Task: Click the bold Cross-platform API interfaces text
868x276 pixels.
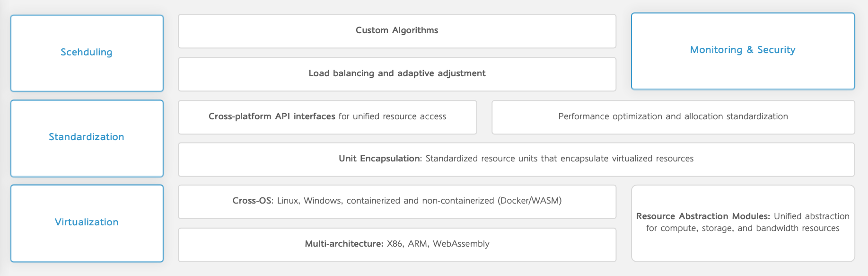Action: (272, 116)
